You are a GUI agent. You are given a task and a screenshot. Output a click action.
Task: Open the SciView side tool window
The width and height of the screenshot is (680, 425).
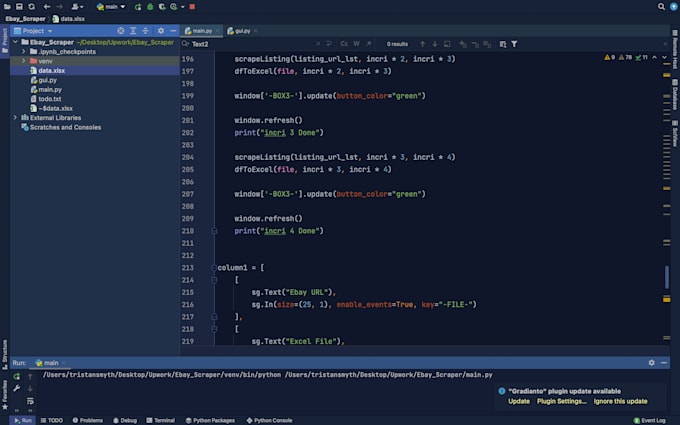point(675,134)
